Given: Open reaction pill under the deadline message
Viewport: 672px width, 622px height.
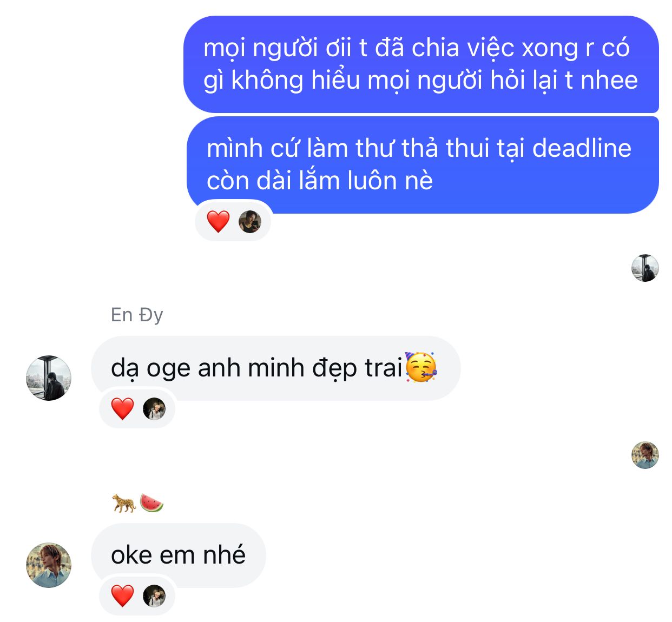Looking at the screenshot, I should pos(233,221).
